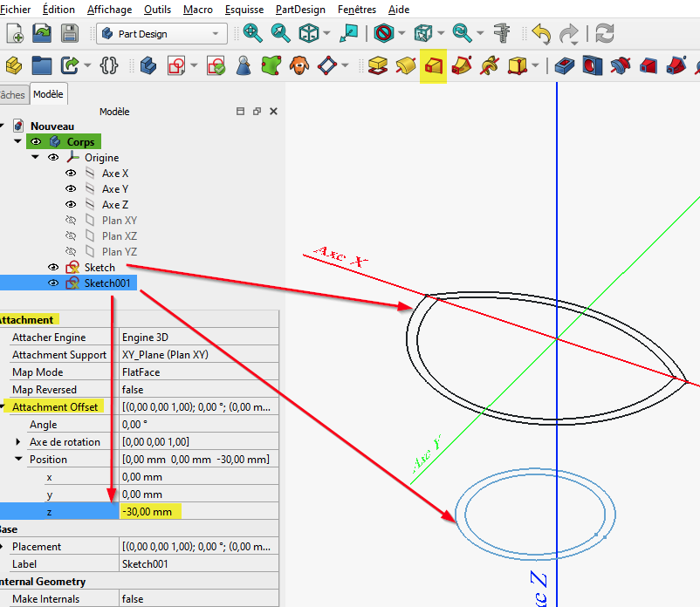Image resolution: width=700 pixels, height=607 pixels.
Task: Open the additive primitive dropdown arrow
Action: [x=535, y=66]
